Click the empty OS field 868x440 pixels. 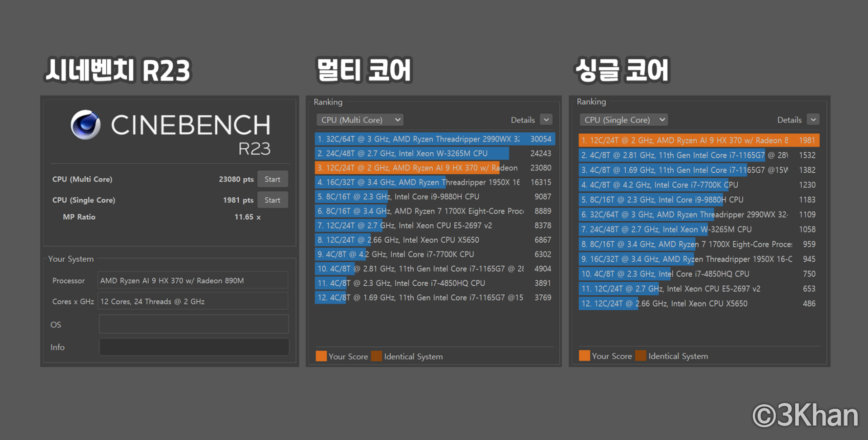pos(193,324)
